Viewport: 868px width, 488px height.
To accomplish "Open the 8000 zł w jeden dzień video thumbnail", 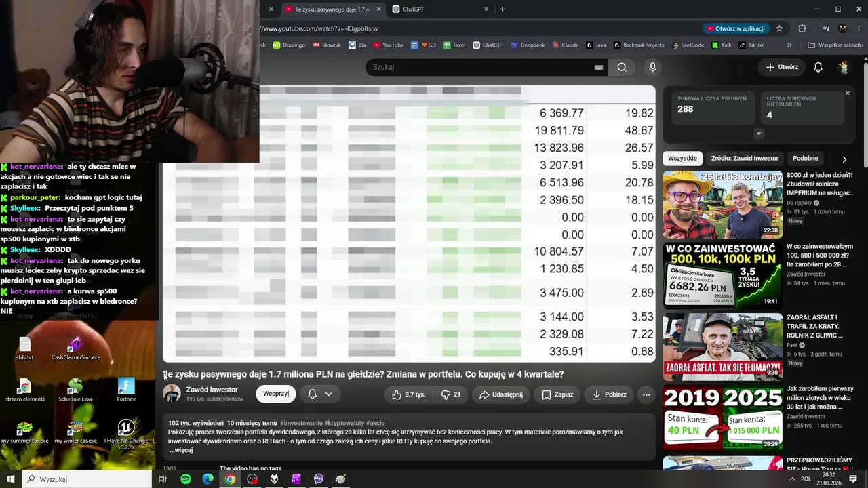I will tap(722, 204).
